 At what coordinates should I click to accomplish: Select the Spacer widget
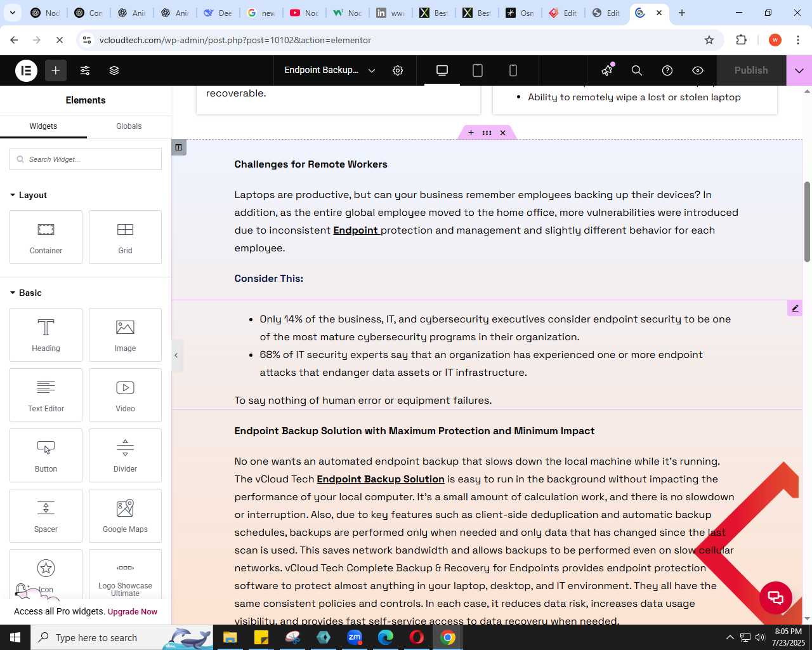tap(46, 515)
